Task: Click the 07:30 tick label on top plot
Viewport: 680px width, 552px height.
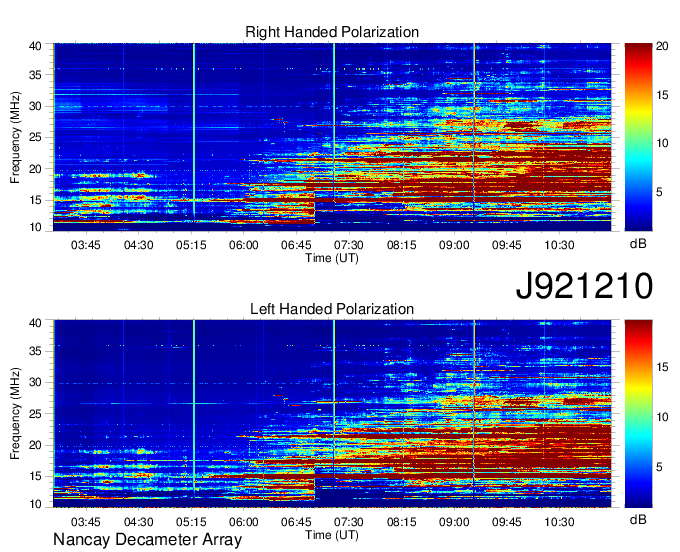Action: coord(349,245)
